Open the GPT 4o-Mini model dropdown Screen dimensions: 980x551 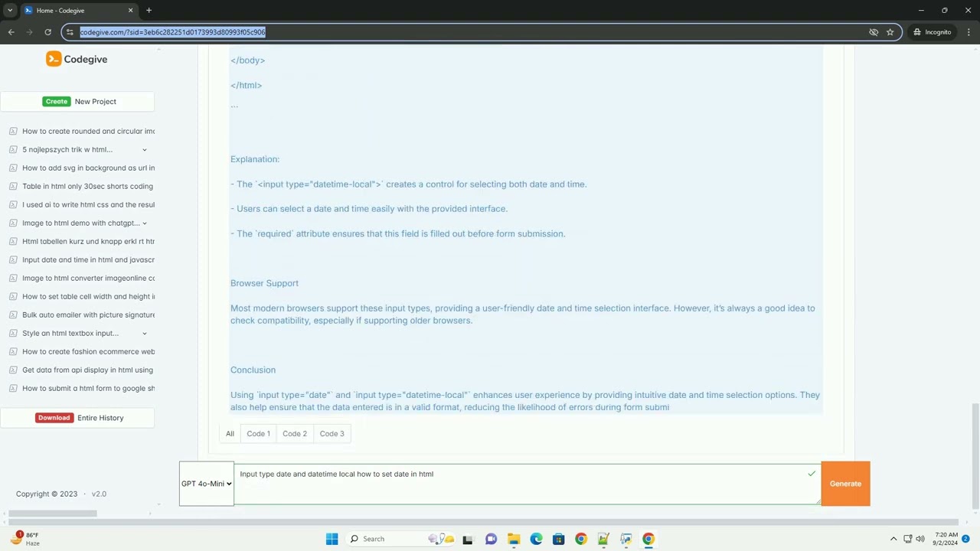[x=207, y=484]
